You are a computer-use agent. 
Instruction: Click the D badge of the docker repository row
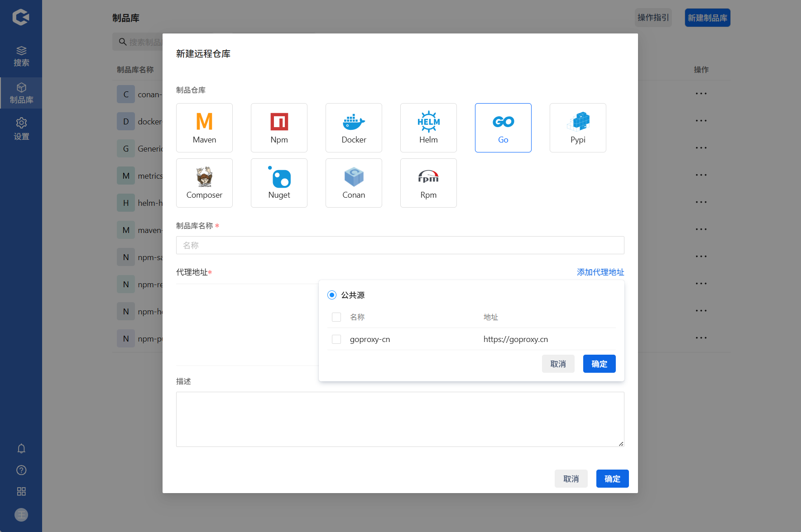pos(126,121)
